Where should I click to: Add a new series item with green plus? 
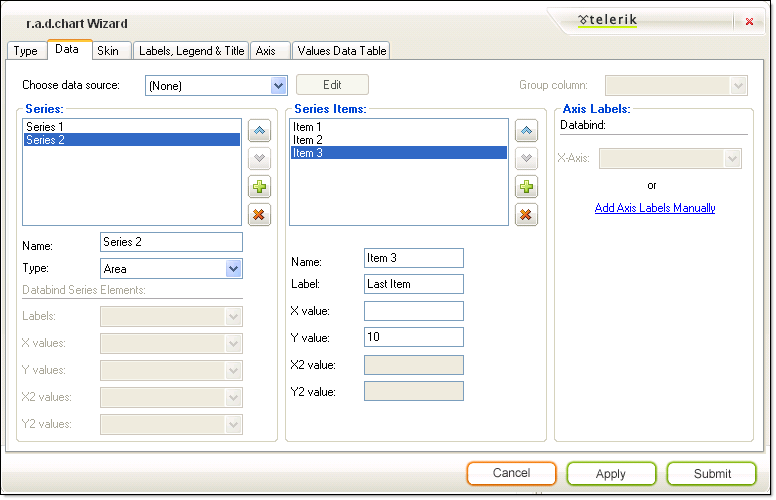click(x=526, y=187)
